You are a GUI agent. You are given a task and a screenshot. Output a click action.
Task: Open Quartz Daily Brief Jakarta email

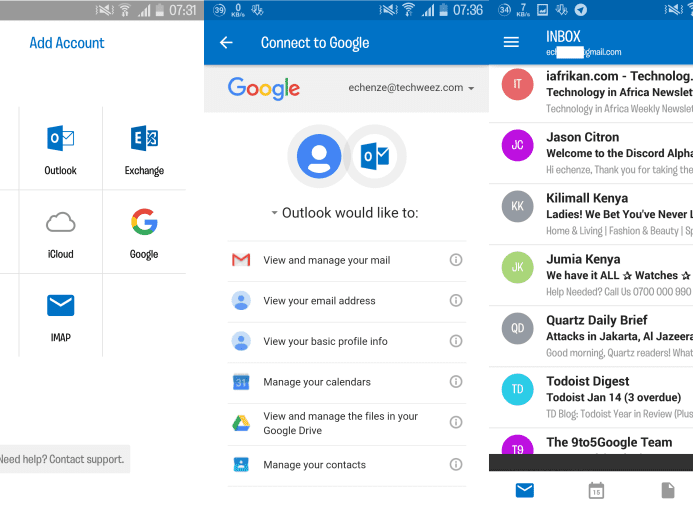[591, 336]
